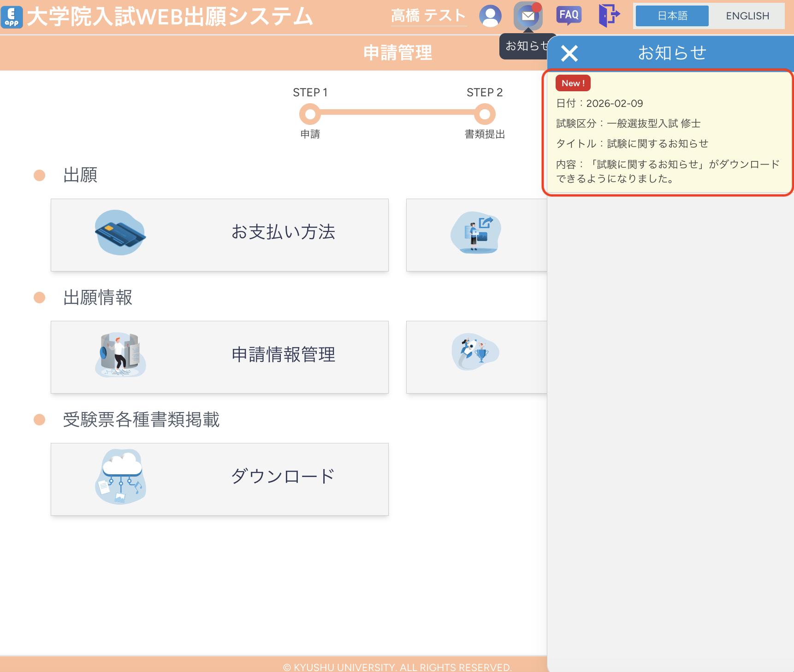Open the user profile icon in header
Screen dimensions: 794x672
click(490, 15)
